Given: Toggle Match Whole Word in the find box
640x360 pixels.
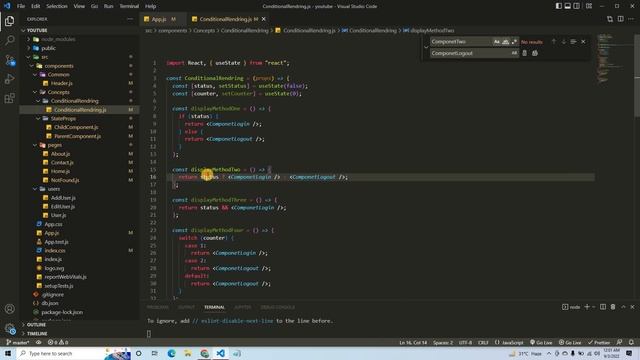Looking at the screenshot, I should coord(505,42).
